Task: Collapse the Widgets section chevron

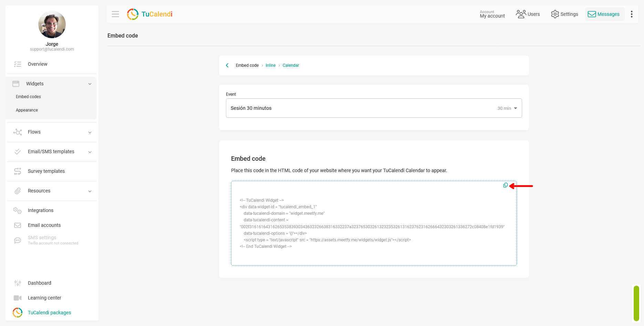Action: pos(90,84)
